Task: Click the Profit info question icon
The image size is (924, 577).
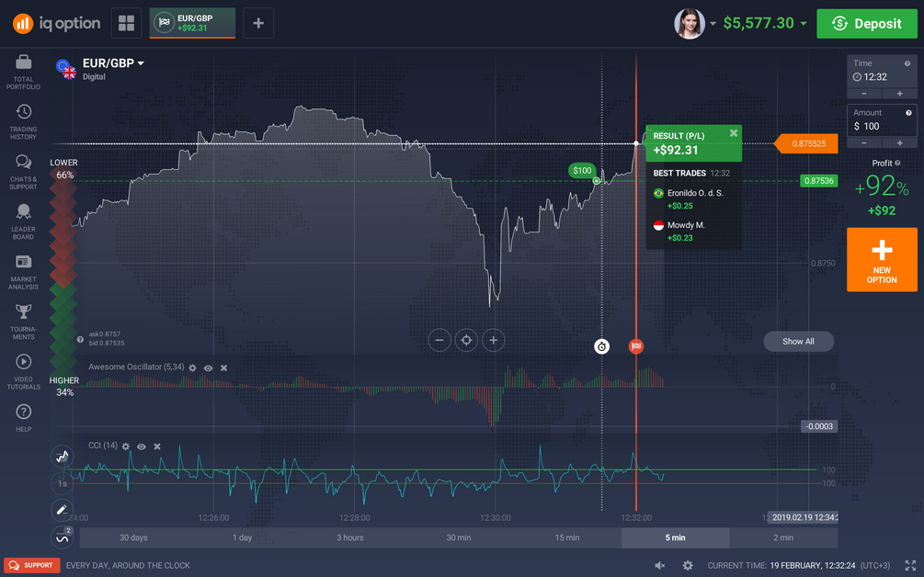Action: (x=897, y=164)
